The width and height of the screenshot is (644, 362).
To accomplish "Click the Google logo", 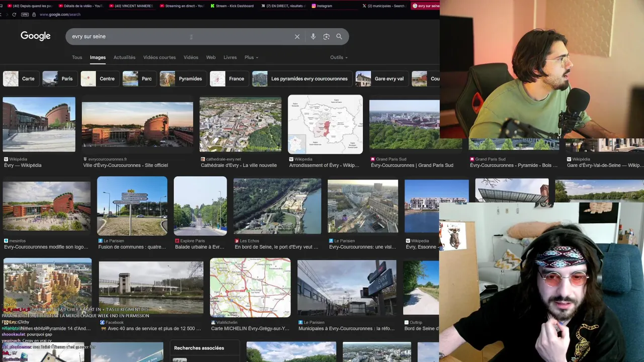I will [x=35, y=36].
